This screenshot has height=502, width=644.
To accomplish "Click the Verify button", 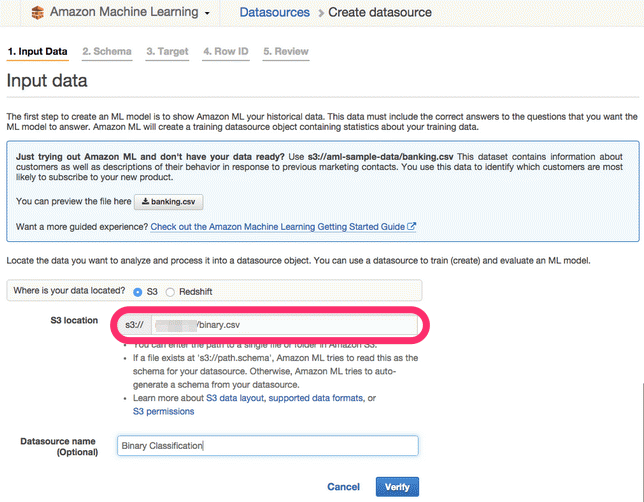I will pyautogui.click(x=397, y=487).
